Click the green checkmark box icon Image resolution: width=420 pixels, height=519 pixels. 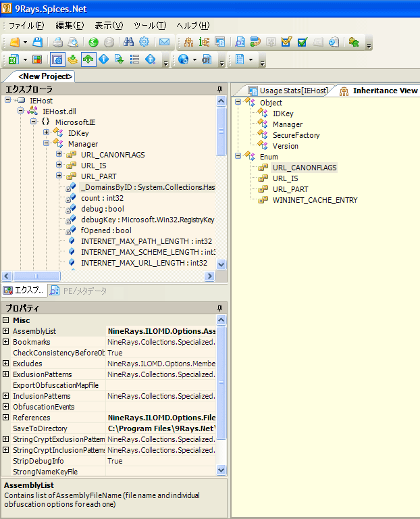303,43
